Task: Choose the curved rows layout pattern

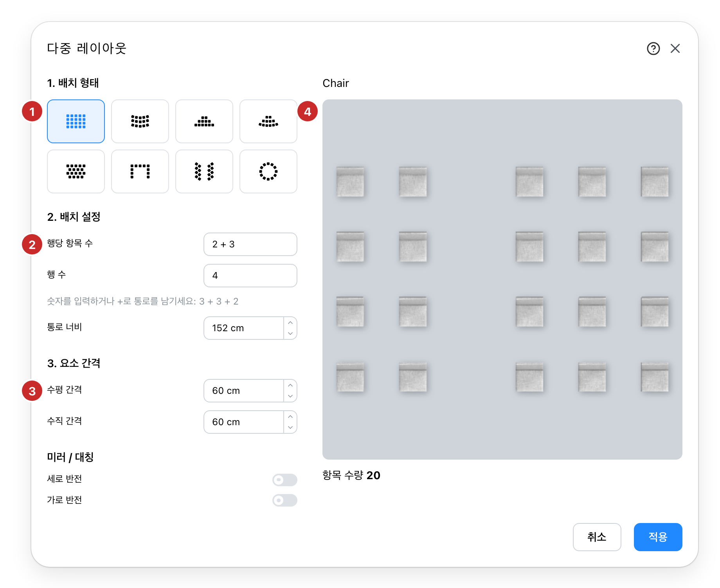Action: 140,121
